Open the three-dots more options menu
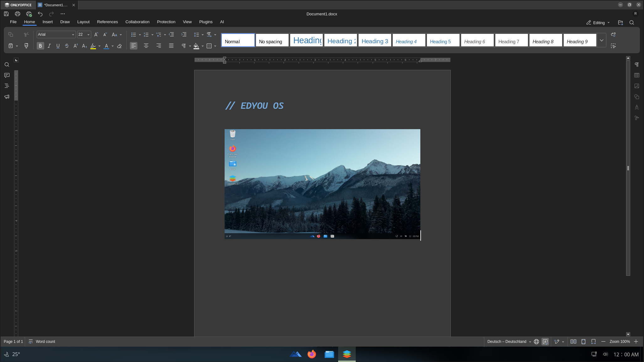Viewport: 644px width, 362px height. (63, 14)
